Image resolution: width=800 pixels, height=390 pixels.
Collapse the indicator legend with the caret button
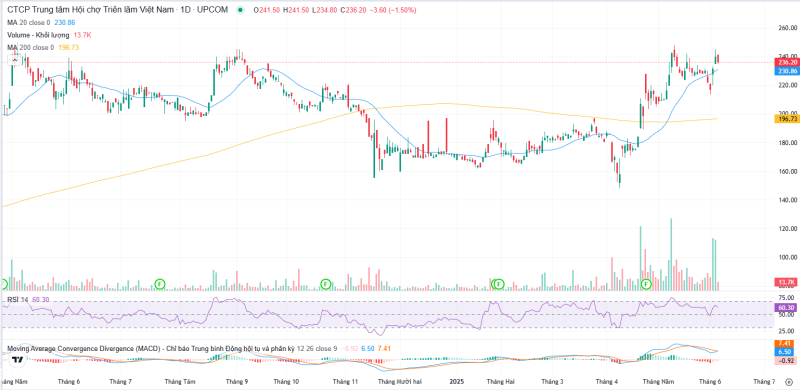[x=15, y=60]
